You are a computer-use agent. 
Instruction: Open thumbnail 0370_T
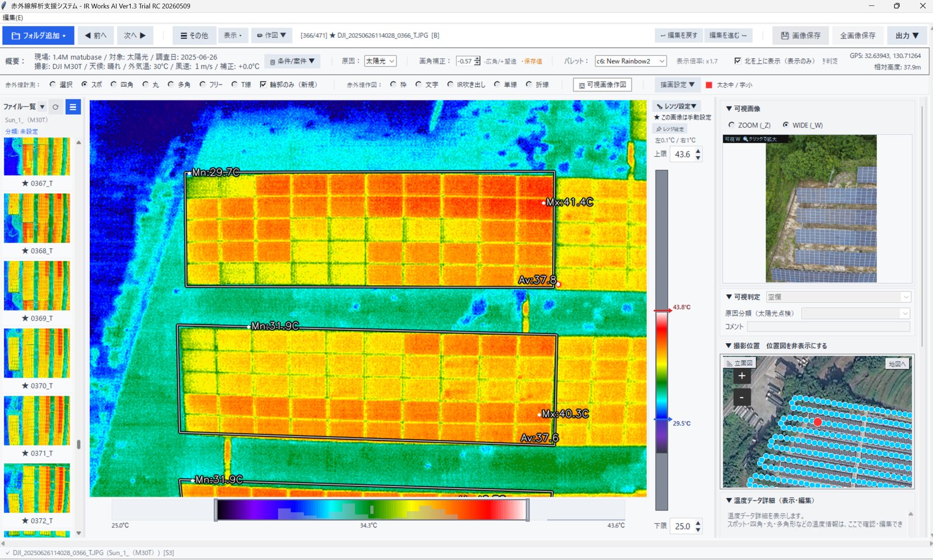coord(37,353)
